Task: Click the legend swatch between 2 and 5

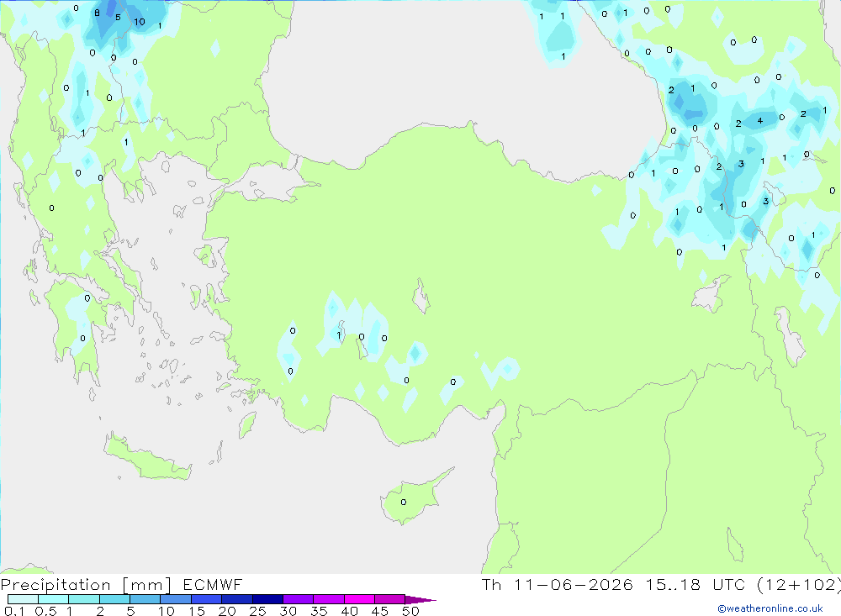Action: pyautogui.click(x=114, y=599)
